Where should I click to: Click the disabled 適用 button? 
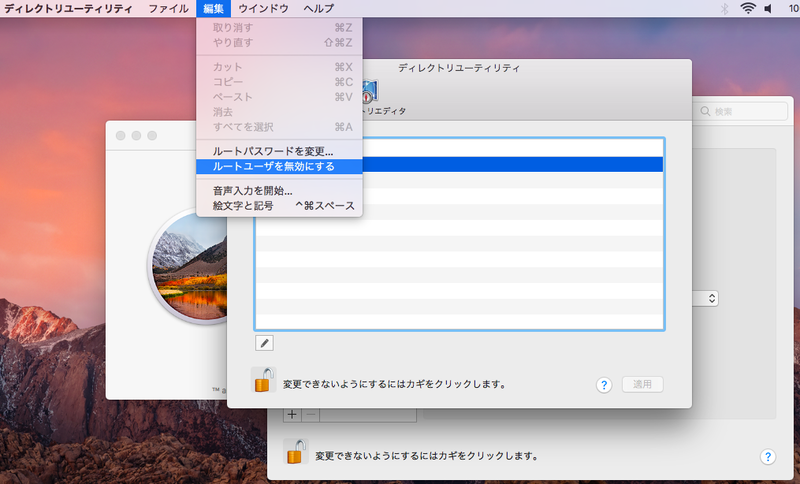pos(642,384)
